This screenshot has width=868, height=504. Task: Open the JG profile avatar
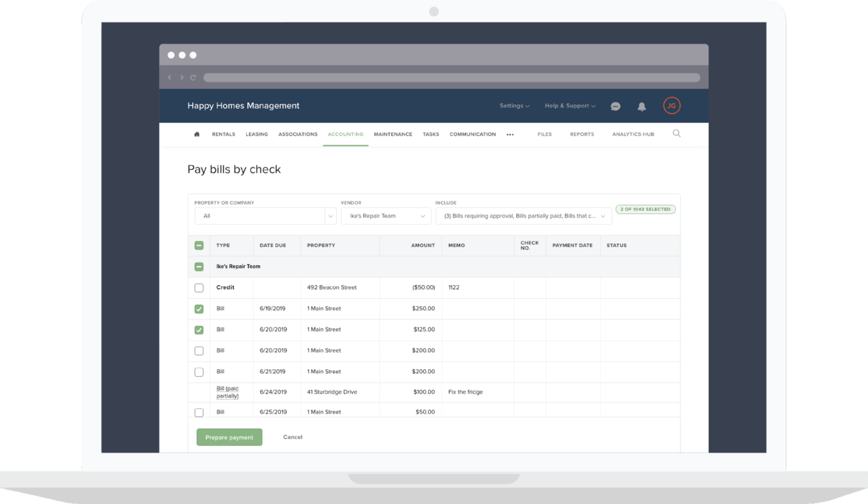coord(672,105)
